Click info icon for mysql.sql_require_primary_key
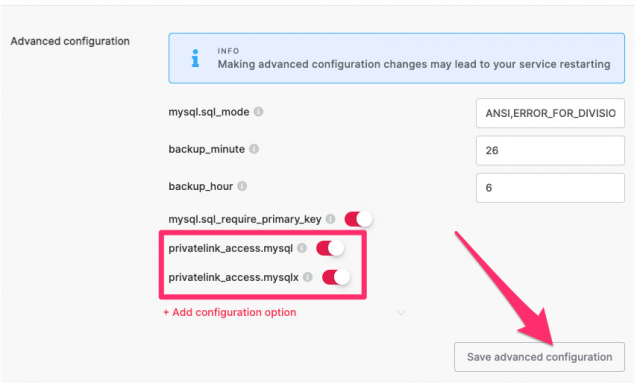 click(x=331, y=219)
